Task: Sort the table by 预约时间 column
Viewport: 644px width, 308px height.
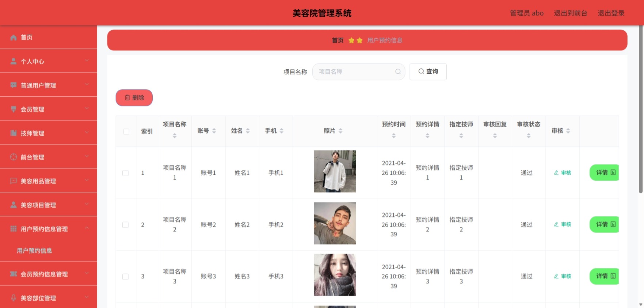Action: pos(394,136)
